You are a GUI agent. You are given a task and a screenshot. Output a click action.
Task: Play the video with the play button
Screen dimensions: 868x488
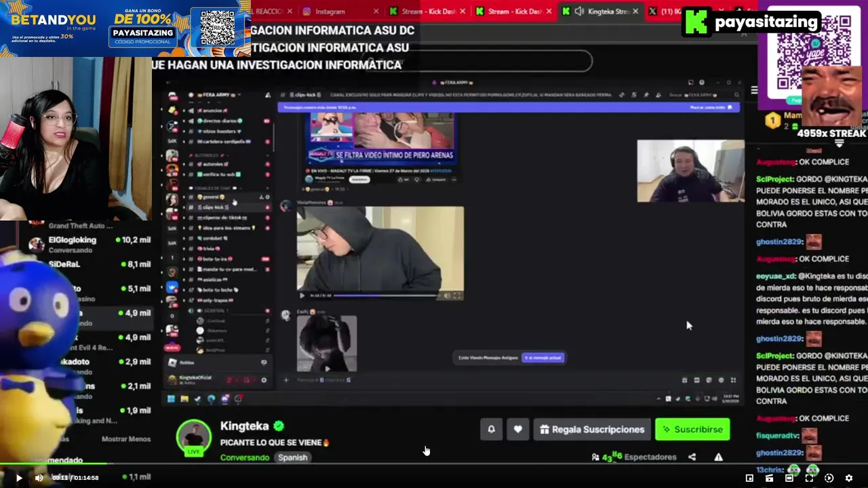pos(18,478)
